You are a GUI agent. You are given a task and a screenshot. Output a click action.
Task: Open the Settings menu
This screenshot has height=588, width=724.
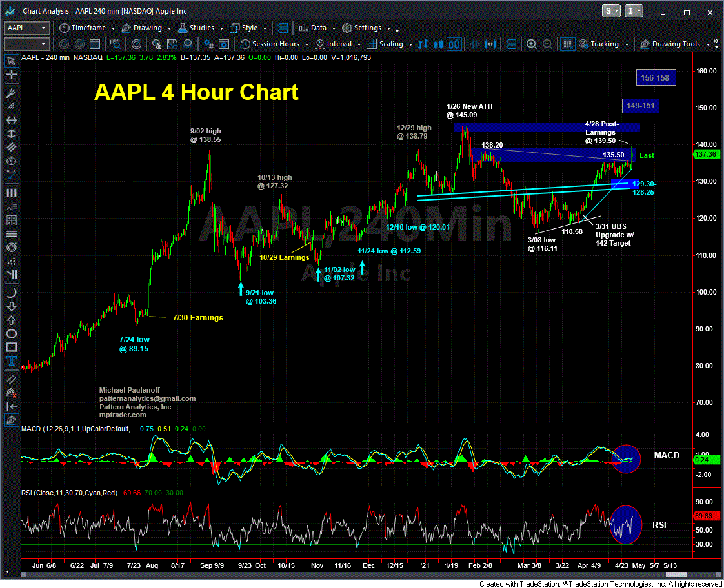[x=366, y=28]
